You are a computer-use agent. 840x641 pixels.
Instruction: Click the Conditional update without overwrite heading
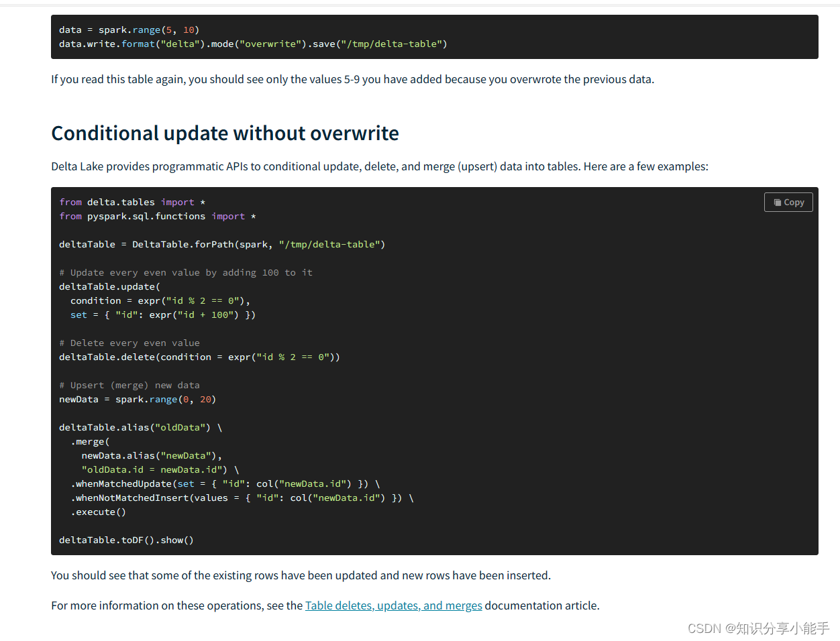(225, 133)
